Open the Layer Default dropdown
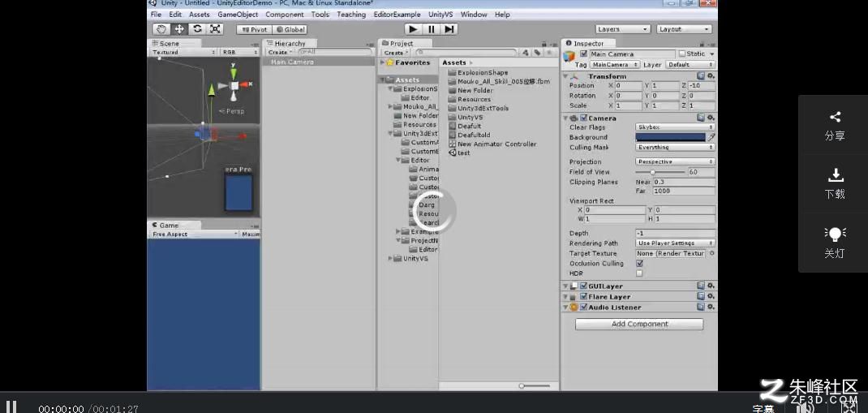 click(690, 65)
